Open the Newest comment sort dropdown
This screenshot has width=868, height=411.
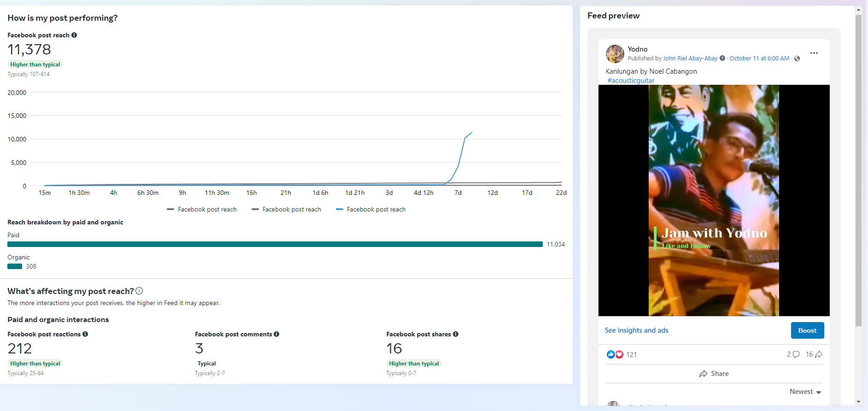(x=805, y=392)
